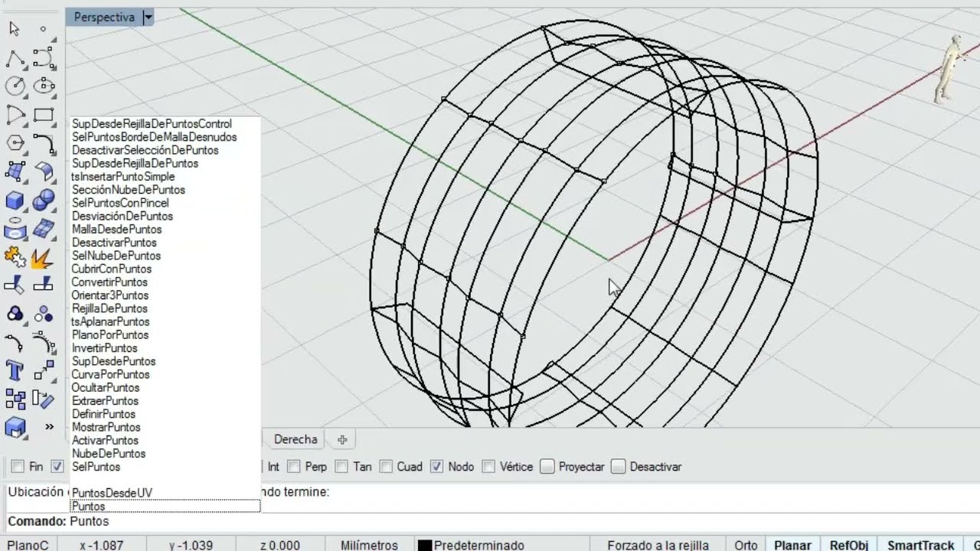The image size is (980, 551).
Task: Expand more toolbar buttons chevron
Action: pos(49,427)
